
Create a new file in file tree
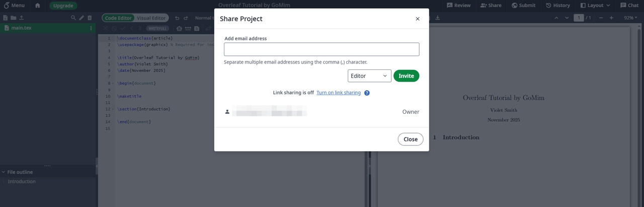(6, 18)
